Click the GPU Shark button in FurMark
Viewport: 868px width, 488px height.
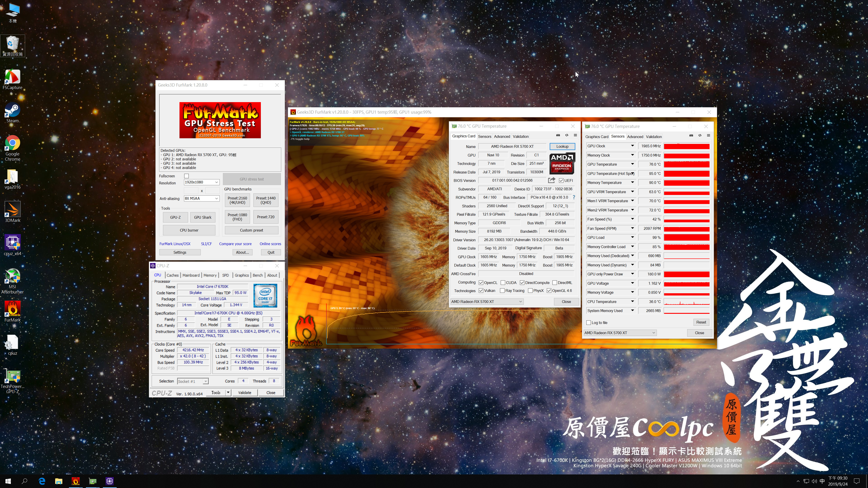203,217
